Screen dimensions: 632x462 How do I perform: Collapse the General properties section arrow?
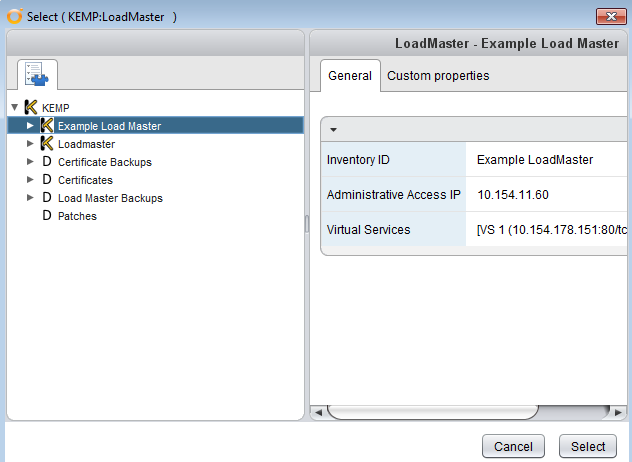[333, 130]
